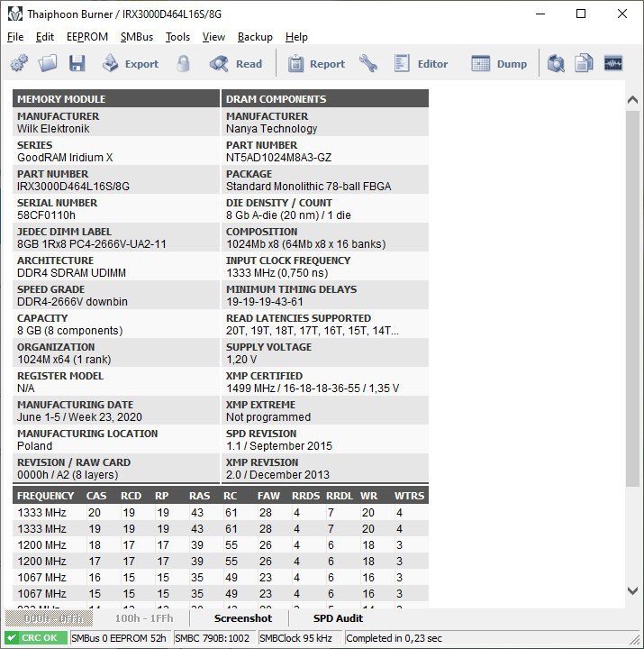The width and height of the screenshot is (644, 649).
Task: Click the 1200 MHz row with CAS 18
Action: click(221, 545)
